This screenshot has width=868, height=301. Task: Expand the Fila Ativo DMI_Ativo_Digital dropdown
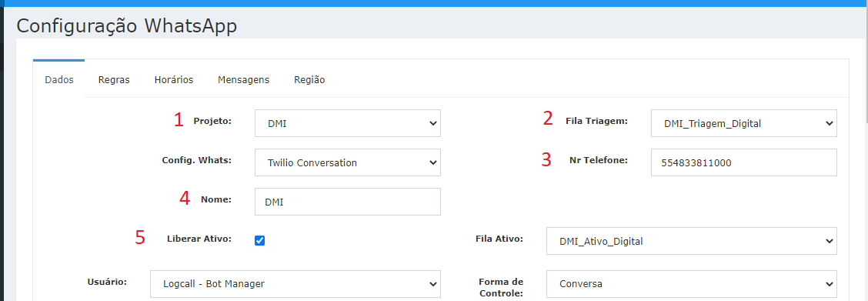tap(692, 241)
